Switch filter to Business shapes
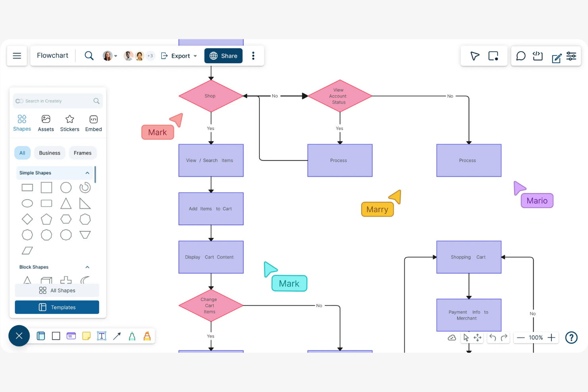Screen dimensions: 588x392 50,153
